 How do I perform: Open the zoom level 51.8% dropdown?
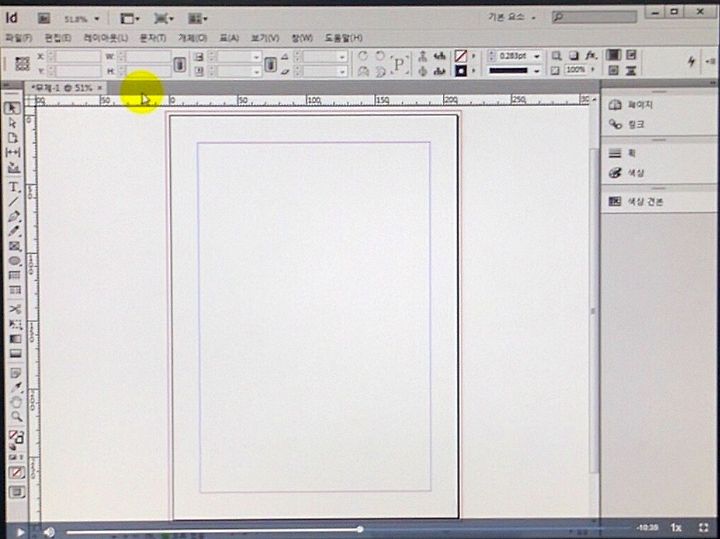click(x=96, y=19)
